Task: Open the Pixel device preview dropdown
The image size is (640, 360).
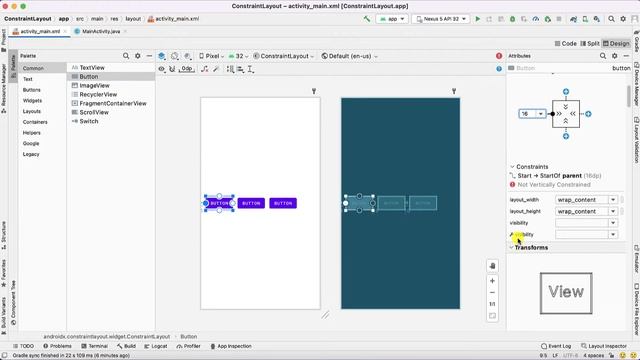Action: pyautogui.click(x=212, y=56)
